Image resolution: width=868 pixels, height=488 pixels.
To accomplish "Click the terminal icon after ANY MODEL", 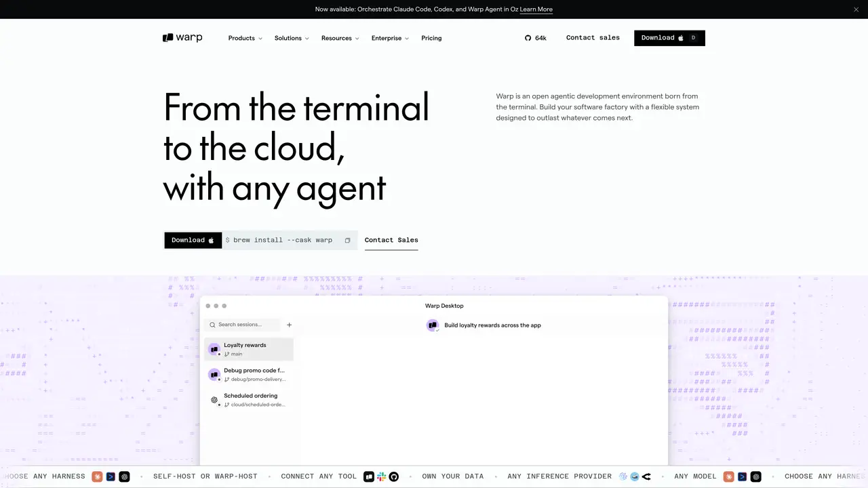I will pos(742,476).
